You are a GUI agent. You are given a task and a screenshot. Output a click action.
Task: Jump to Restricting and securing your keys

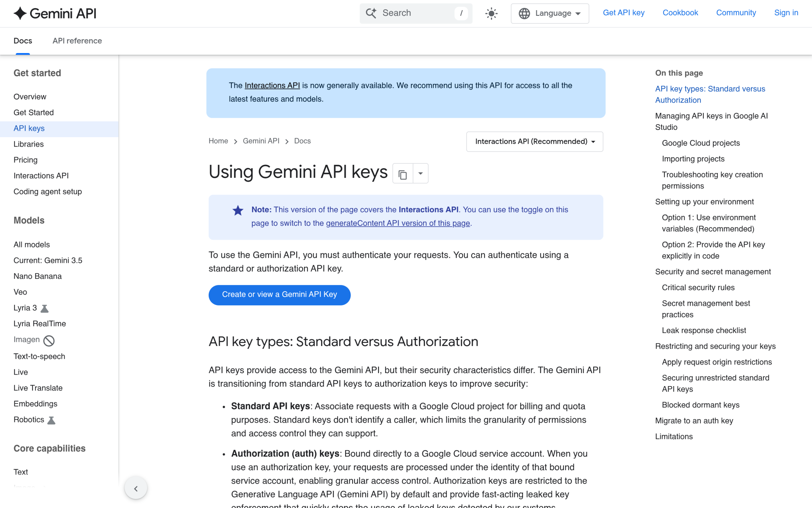(x=715, y=346)
